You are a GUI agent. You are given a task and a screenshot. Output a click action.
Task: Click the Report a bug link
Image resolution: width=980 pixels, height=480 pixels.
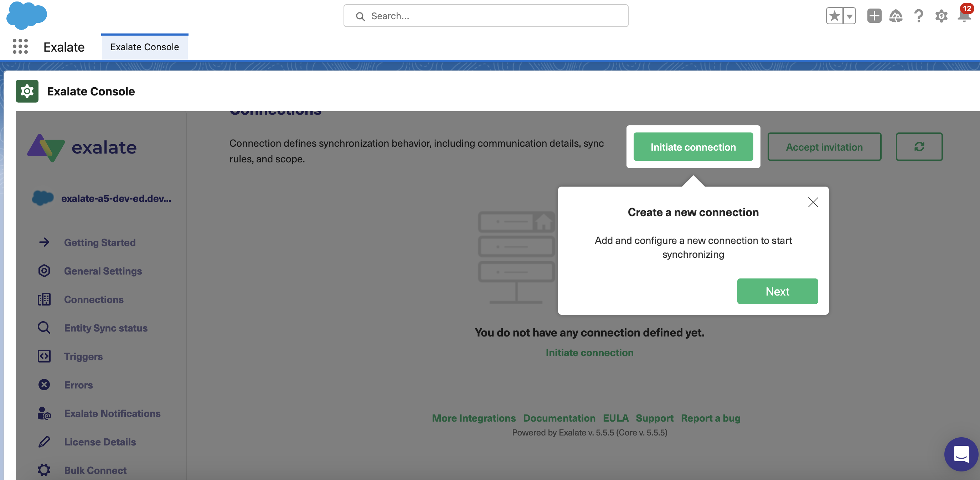click(711, 418)
